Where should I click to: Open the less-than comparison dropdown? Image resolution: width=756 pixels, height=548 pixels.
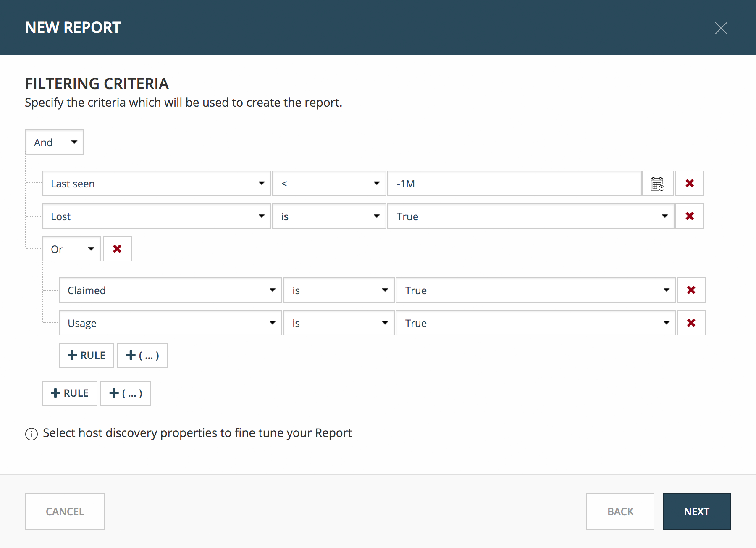click(329, 184)
